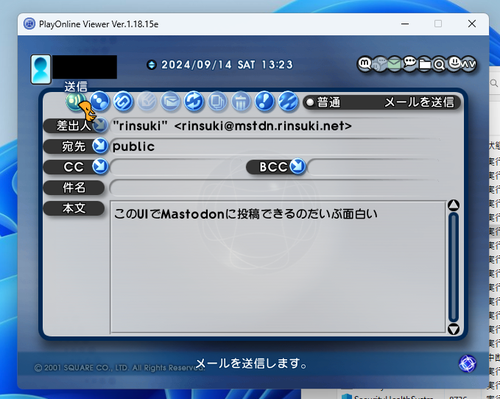Click the three-dots toolbar icon beside Send
The width and height of the screenshot is (500, 399).
point(100,101)
